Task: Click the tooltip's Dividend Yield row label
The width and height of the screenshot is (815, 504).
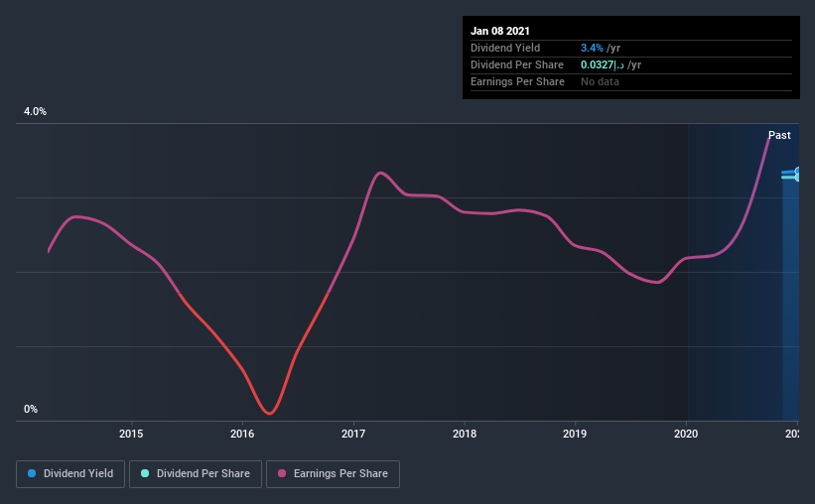Action: tap(505, 48)
